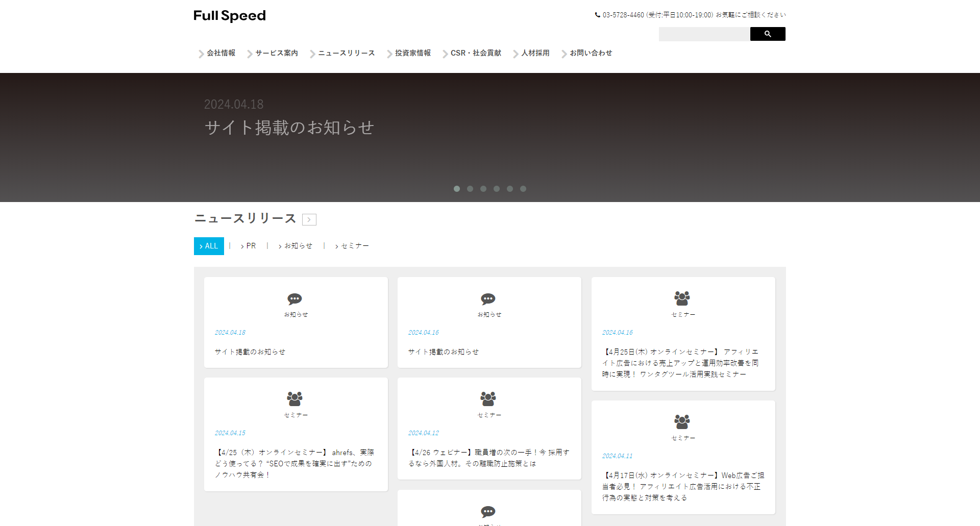Open the 2024.04.16 サイト掲載のお知らせ card title
The height and width of the screenshot is (526, 980).
coord(444,352)
